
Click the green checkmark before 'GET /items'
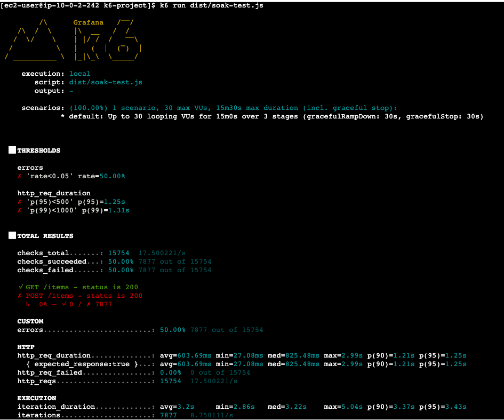click(21, 287)
